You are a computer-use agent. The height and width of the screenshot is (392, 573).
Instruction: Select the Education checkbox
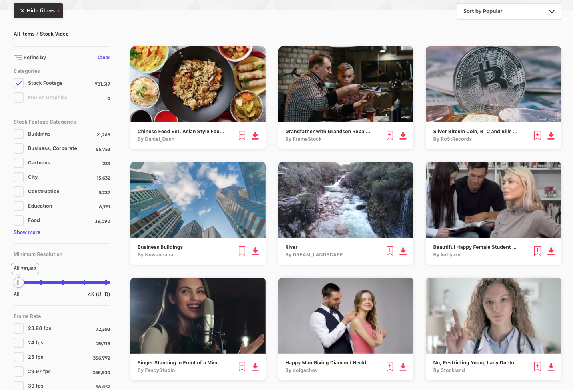pyautogui.click(x=19, y=206)
